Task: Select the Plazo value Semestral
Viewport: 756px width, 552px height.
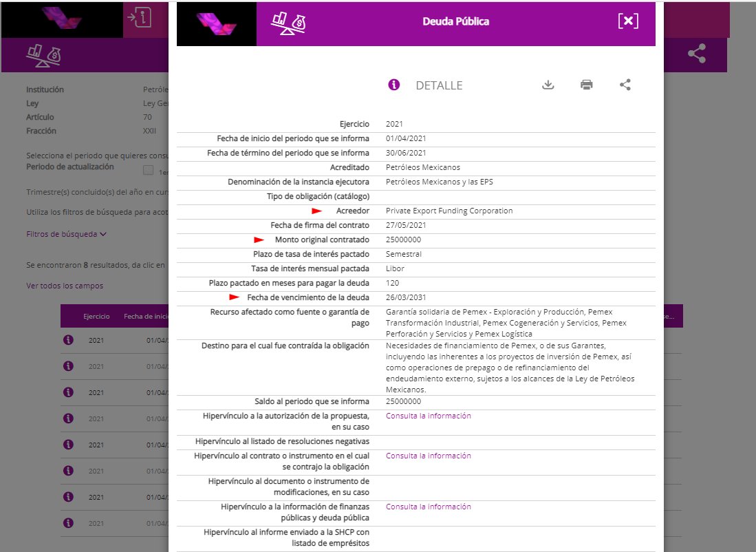Action: 404,254
